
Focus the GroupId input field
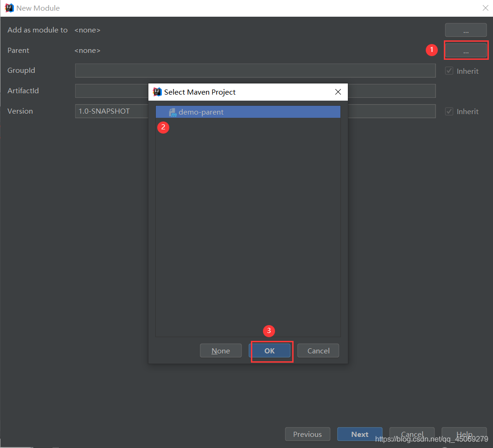255,70
